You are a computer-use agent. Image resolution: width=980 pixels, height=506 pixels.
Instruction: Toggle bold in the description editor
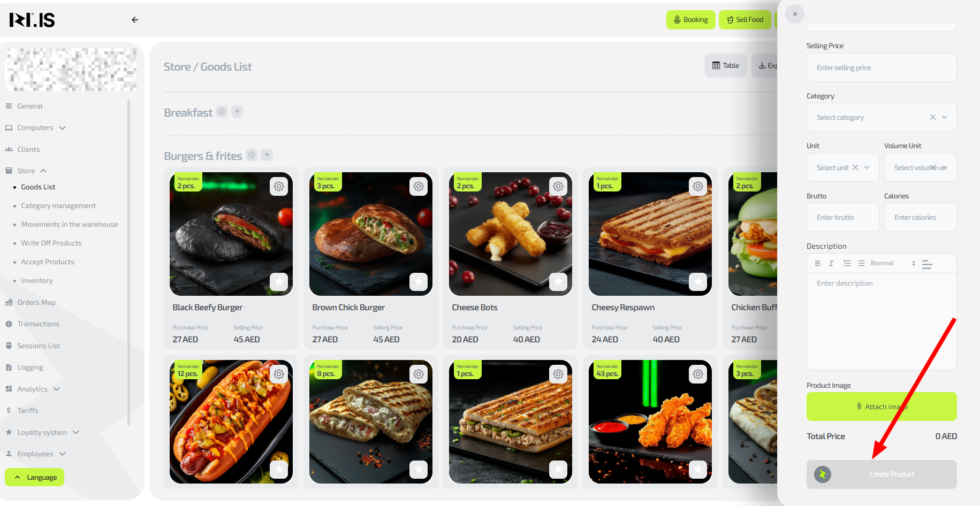pos(817,263)
